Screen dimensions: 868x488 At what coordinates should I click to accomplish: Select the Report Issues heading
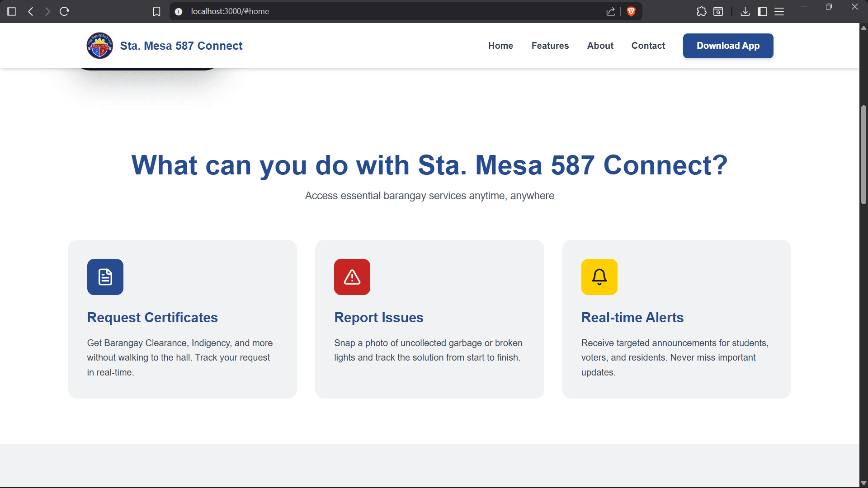379,318
